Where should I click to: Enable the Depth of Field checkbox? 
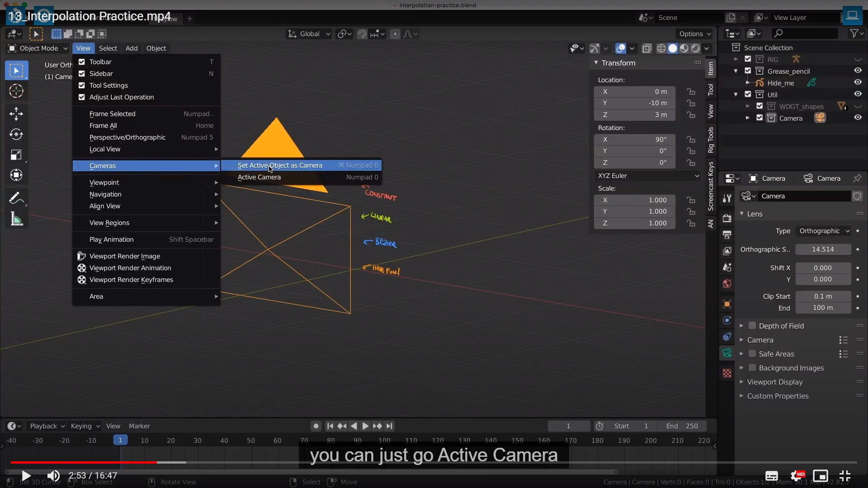(752, 326)
